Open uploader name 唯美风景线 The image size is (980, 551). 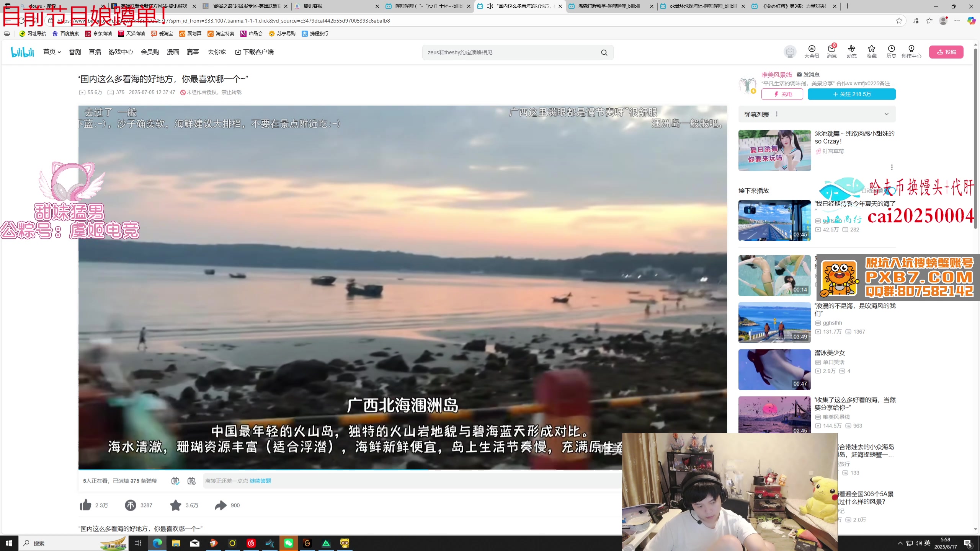coord(777,75)
